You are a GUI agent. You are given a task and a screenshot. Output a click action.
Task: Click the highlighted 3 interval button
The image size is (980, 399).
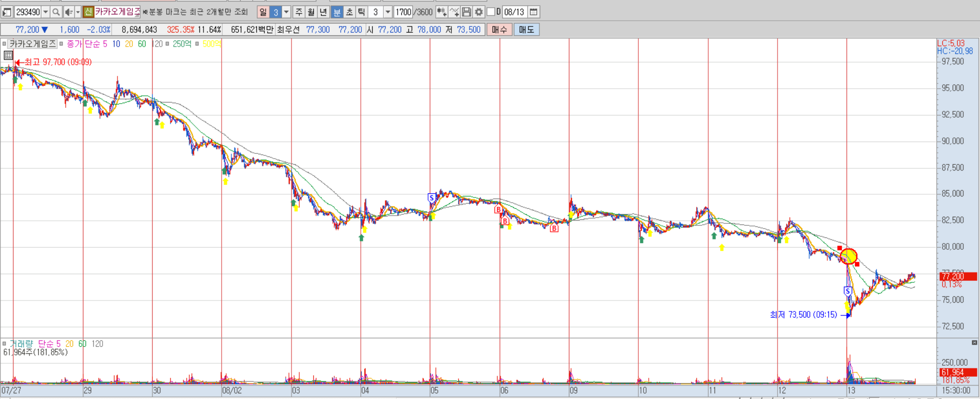275,12
